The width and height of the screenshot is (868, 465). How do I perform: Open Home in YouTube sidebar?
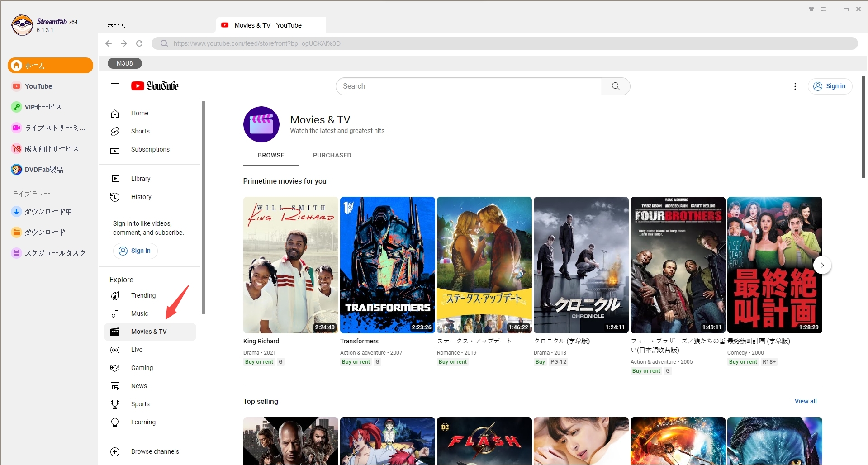pyautogui.click(x=150, y=113)
